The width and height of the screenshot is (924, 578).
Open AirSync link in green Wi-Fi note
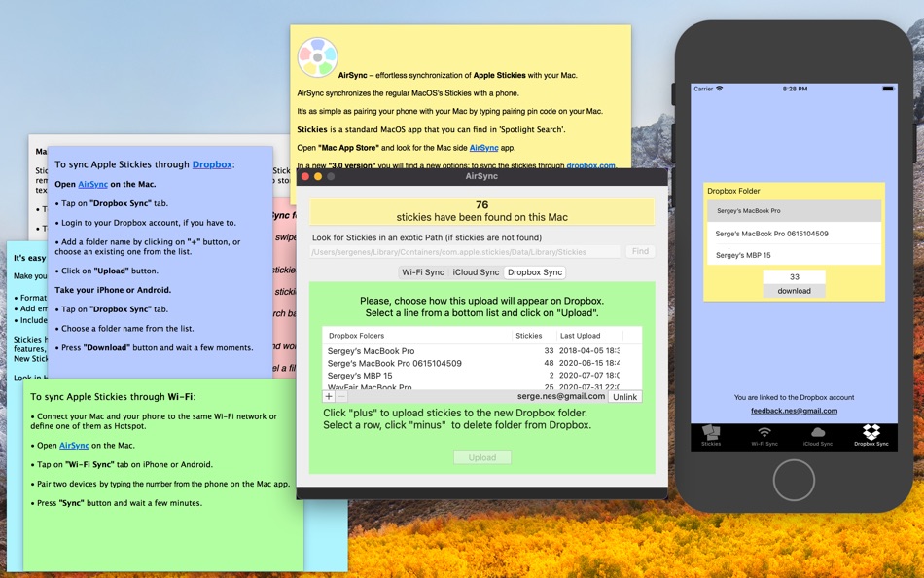click(74, 446)
